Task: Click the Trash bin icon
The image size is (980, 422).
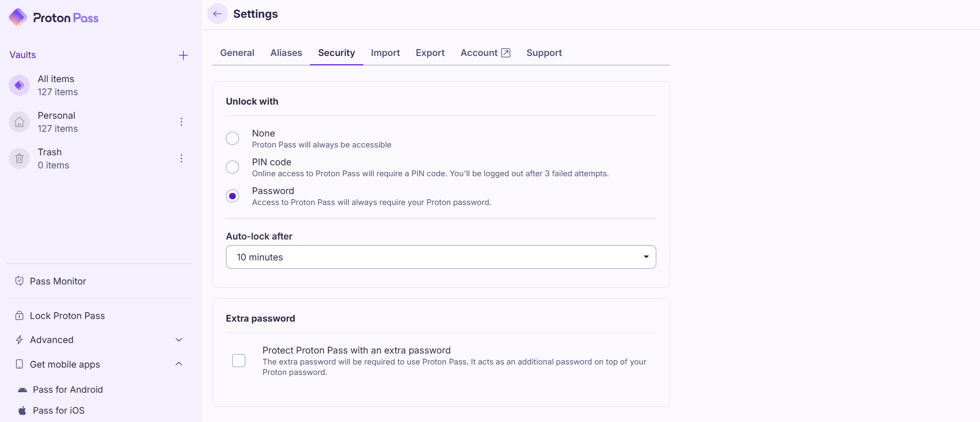Action: click(x=19, y=158)
